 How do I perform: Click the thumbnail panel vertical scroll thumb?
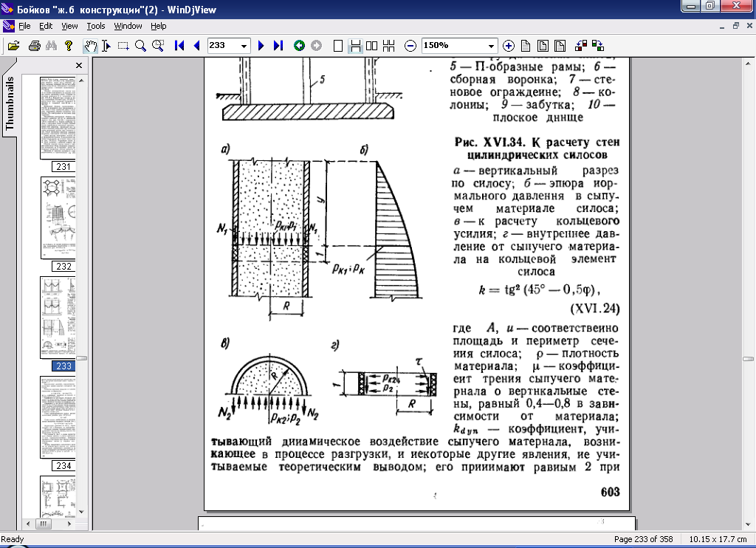[81, 358]
